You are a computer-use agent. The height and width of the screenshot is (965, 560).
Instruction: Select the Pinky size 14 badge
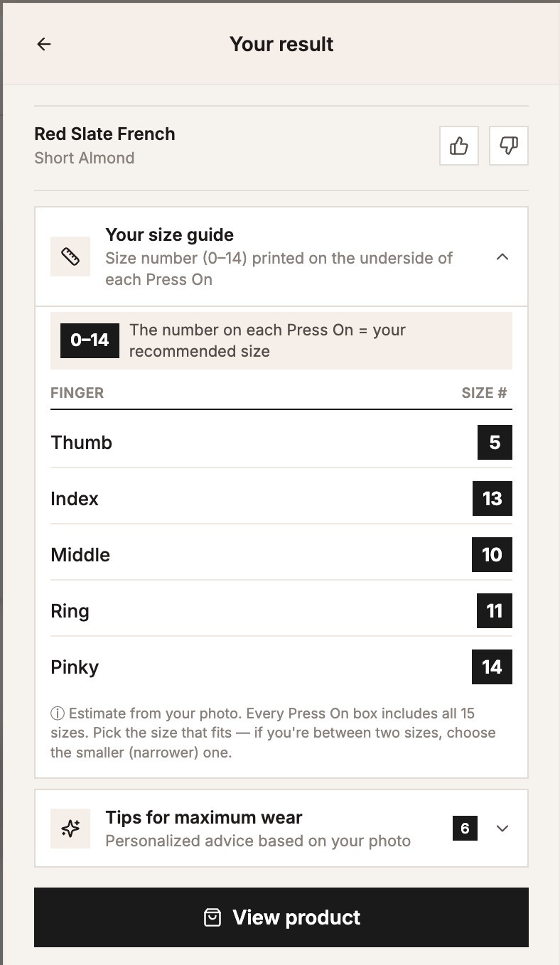[492, 667]
